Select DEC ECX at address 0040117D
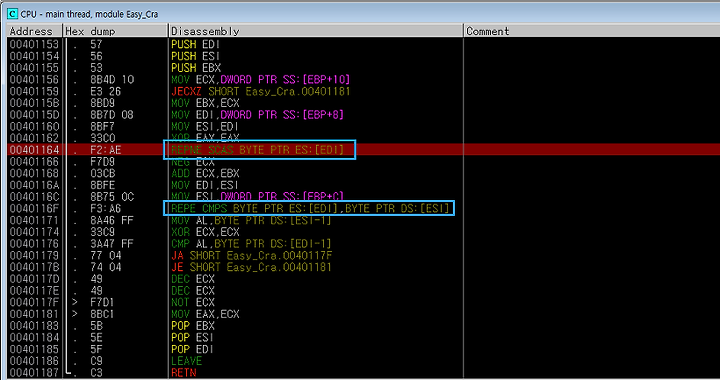Screen dimensions: 720x380 (x=193, y=279)
